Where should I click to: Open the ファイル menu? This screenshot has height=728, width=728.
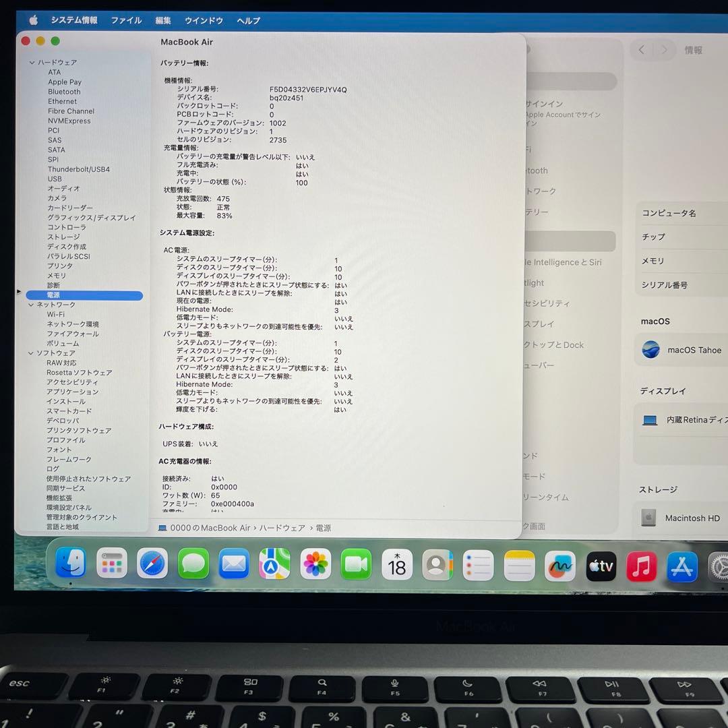pyautogui.click(x=126, y=21)
